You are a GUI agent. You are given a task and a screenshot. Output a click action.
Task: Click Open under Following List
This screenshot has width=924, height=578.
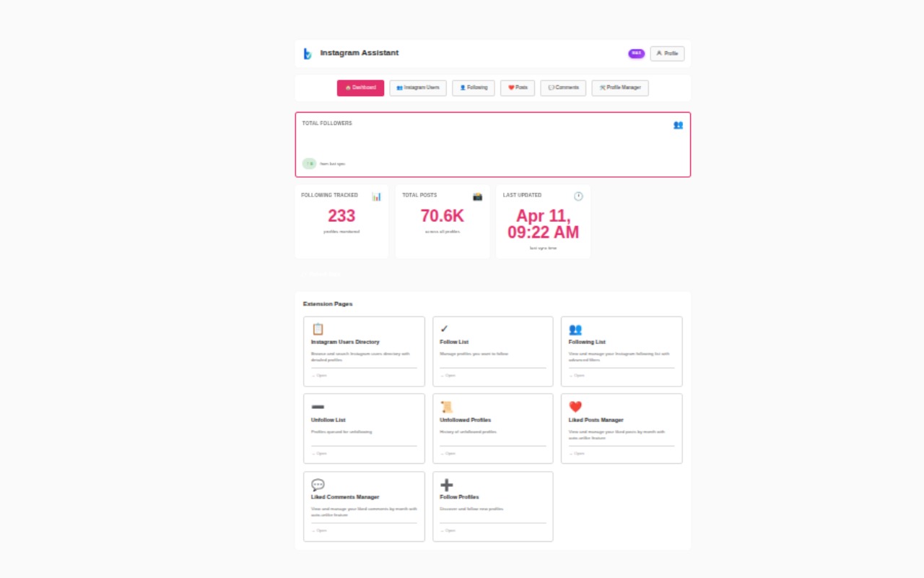(576, 376)
